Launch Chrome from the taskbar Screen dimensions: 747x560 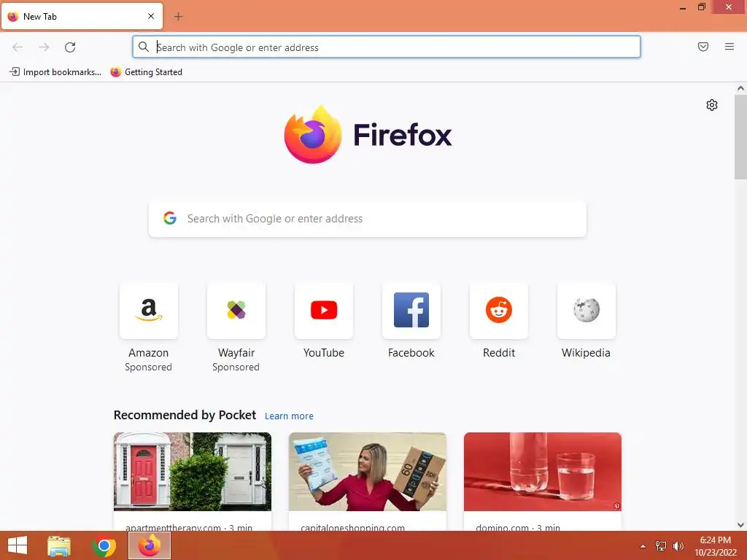tap(104, 545)
